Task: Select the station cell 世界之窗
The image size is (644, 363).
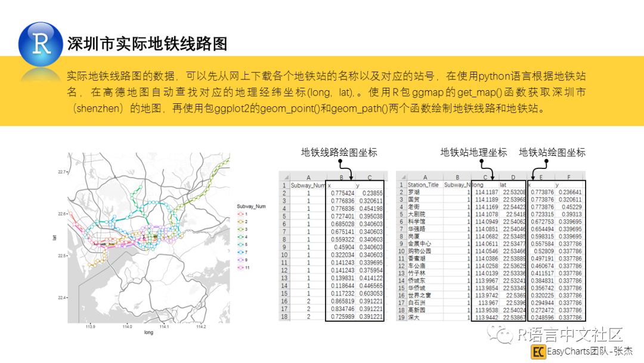Action: pyautogui.click(x=425, y=296)
